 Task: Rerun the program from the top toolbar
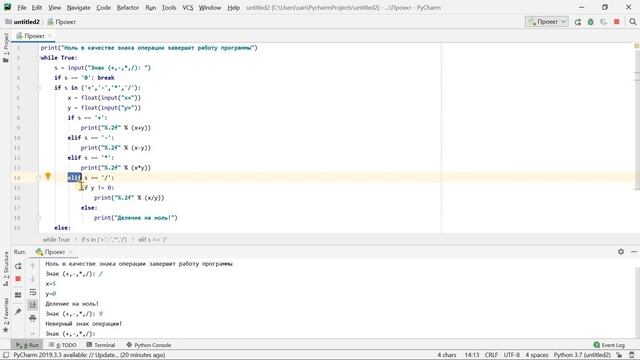tap(578, 22)
